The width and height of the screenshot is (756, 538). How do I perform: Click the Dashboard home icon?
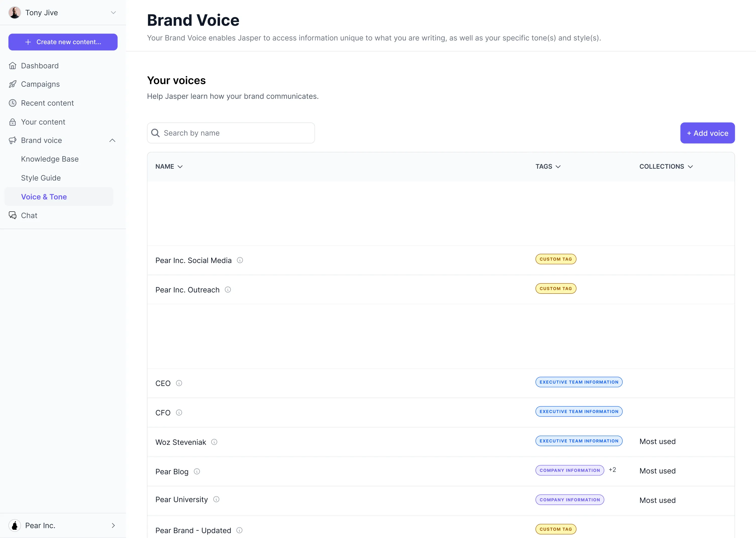click(13, 66)
